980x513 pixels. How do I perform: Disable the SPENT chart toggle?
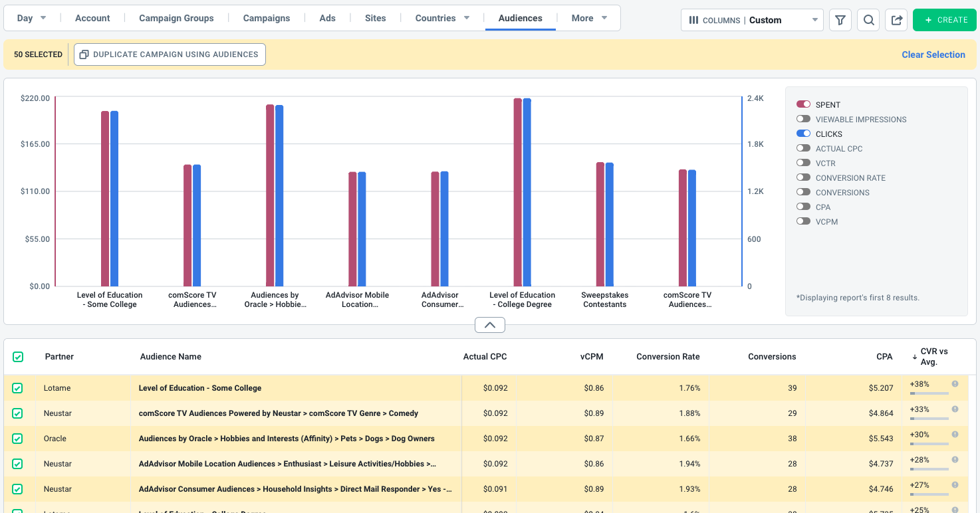coord(803,104)
